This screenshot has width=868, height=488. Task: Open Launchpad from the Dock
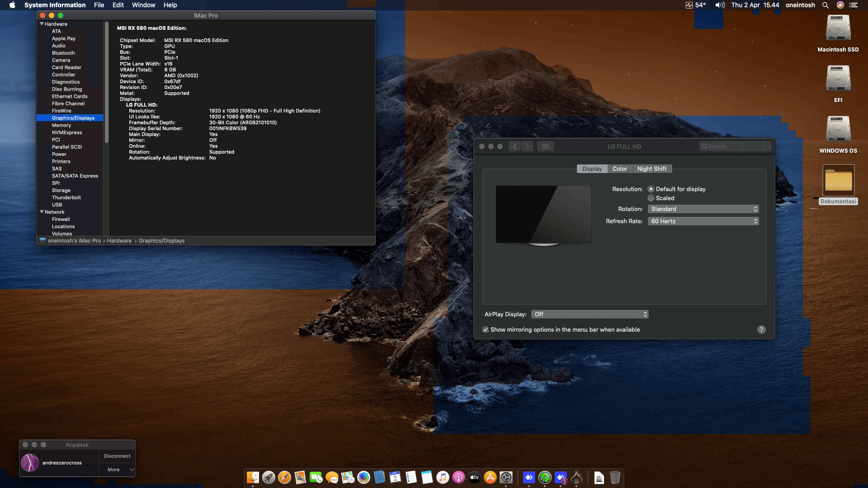pos(269,477)
